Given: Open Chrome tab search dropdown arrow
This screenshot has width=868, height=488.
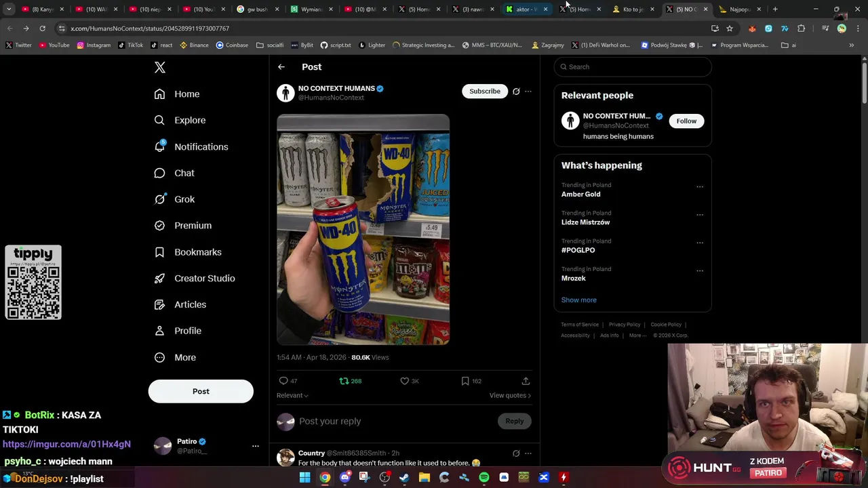Looking at the screenshot, I should pyautogui.click(x=9, y=9).
